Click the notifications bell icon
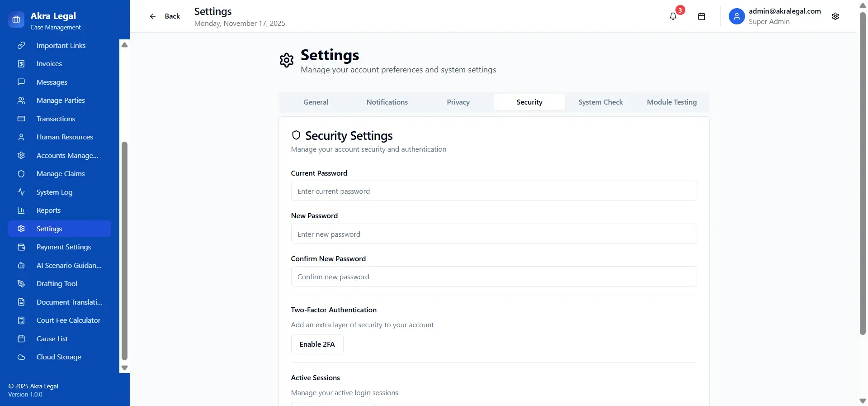The width and height of the screenshot is (868, 406). pyautogui.click(x=673, y=16)
